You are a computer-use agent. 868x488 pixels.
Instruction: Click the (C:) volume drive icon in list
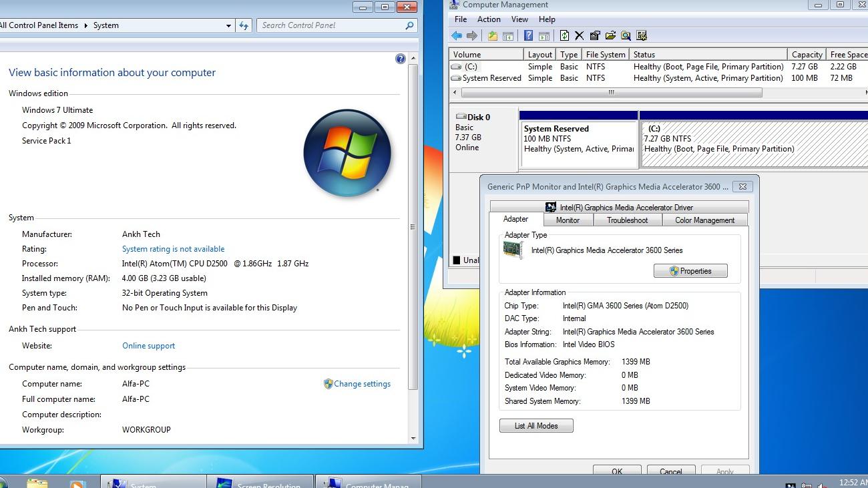click(456, 67)
